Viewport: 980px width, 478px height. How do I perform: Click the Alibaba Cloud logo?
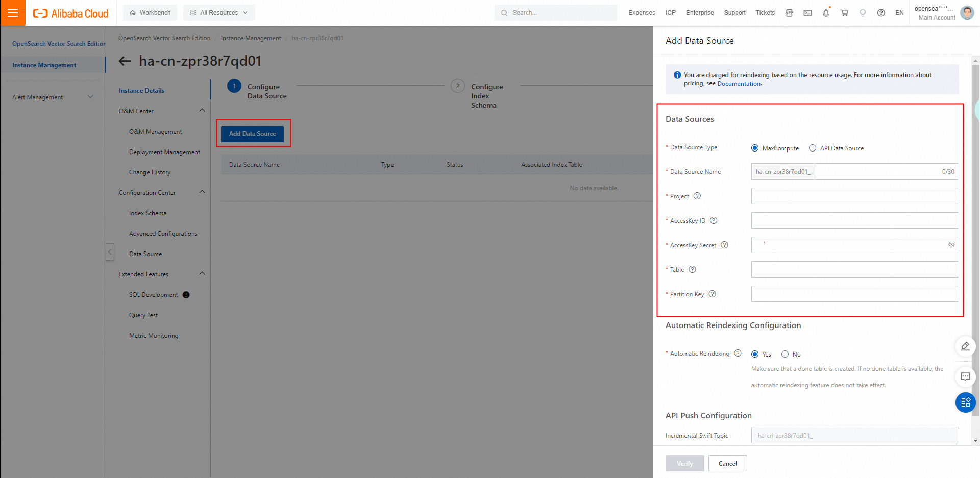click(x=70, y=13)
